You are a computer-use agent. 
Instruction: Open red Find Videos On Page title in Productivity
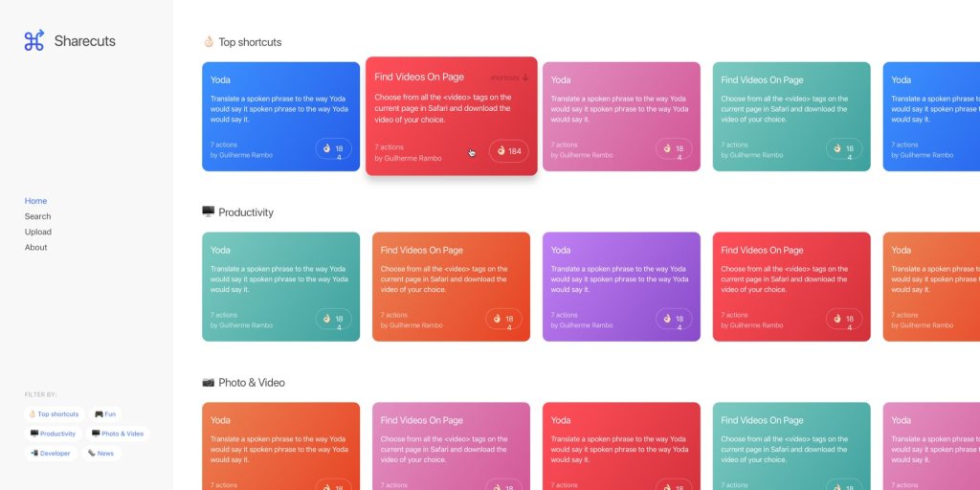pos(762,250)
